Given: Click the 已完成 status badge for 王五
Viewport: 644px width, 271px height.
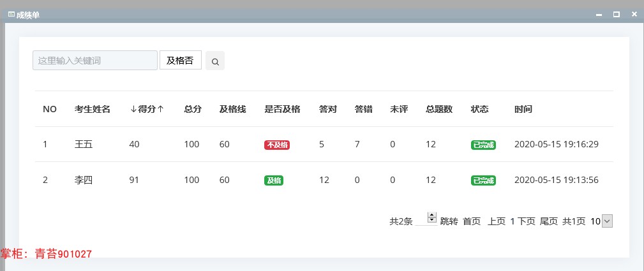Looking at the screenshot, I should (483, 145).
